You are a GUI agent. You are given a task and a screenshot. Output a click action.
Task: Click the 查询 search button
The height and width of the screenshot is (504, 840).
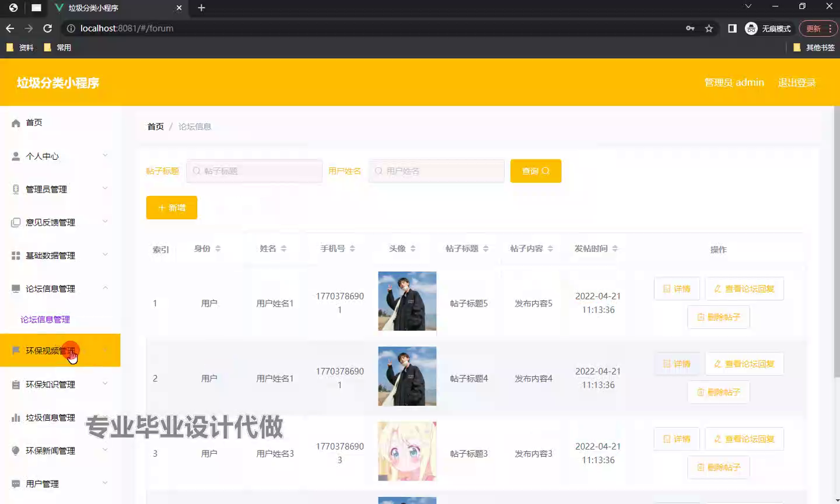[535, 171]
